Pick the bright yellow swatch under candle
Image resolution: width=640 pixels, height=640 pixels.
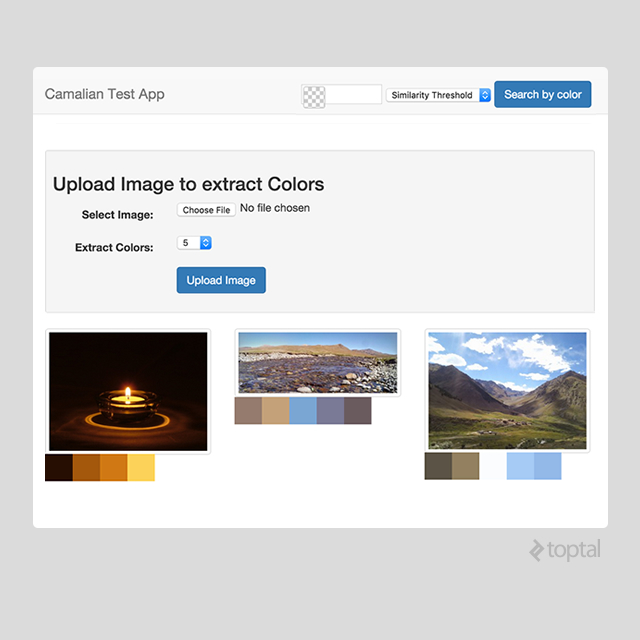coord(141,467)
